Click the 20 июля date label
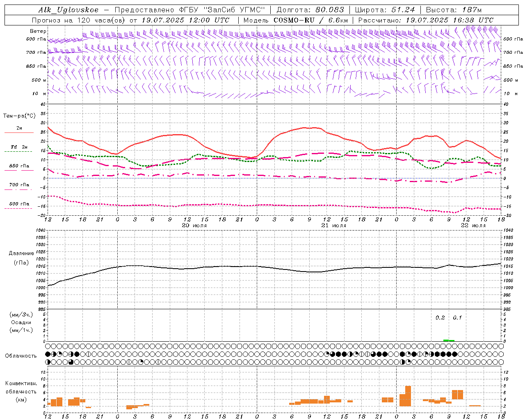This screenshot has width=525, height=420. pyautogui.click(x=194, y=226)
